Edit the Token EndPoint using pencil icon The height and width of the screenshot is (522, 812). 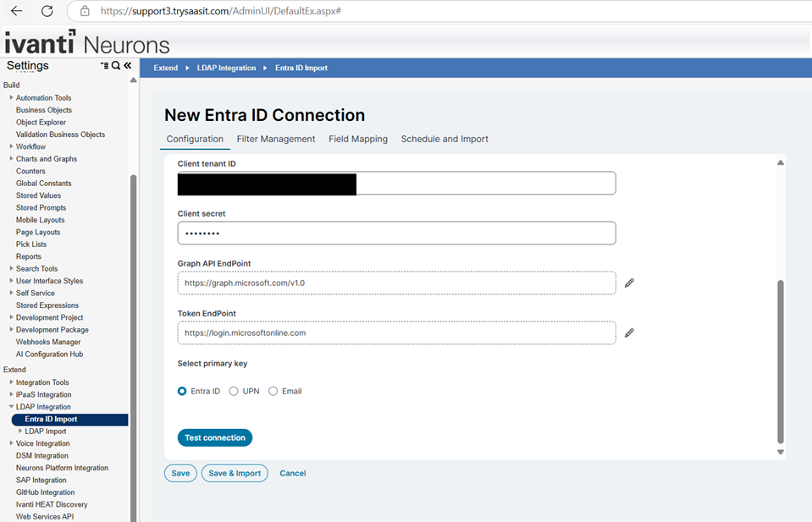click(628, 333)
